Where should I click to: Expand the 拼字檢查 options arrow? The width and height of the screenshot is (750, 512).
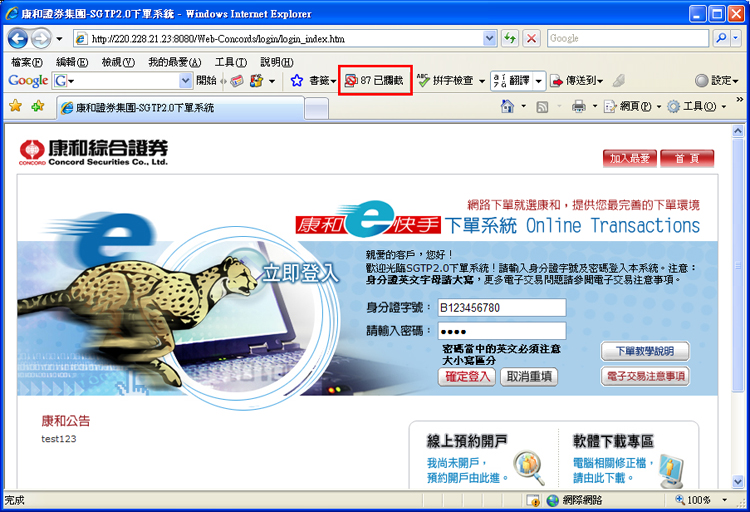point(482,81)
